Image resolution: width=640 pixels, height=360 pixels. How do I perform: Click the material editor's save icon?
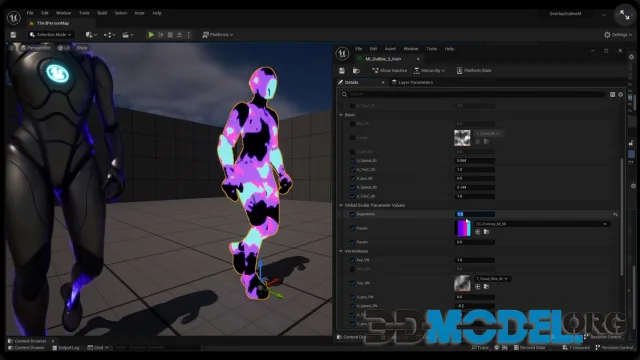pos(342,71)
